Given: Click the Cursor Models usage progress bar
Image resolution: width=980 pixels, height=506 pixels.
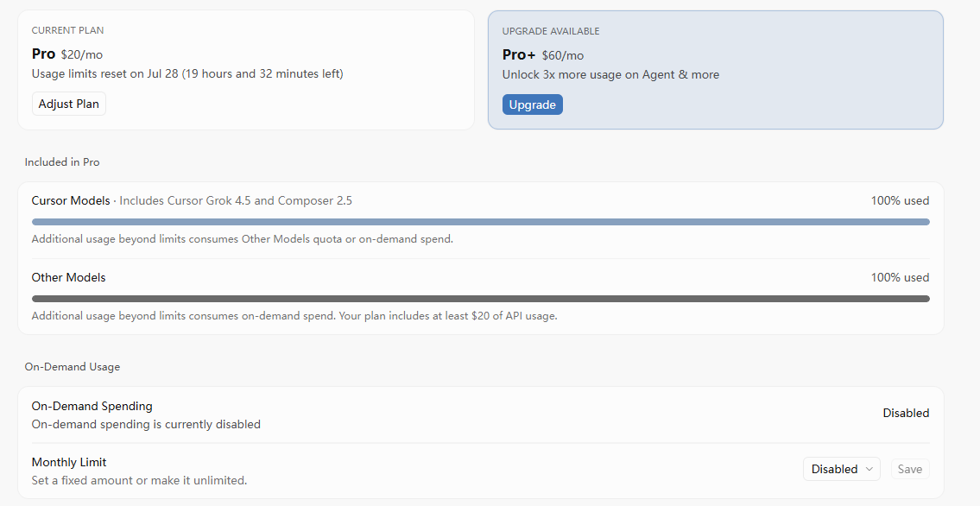Looking at the screenshot, I should 481,222.
